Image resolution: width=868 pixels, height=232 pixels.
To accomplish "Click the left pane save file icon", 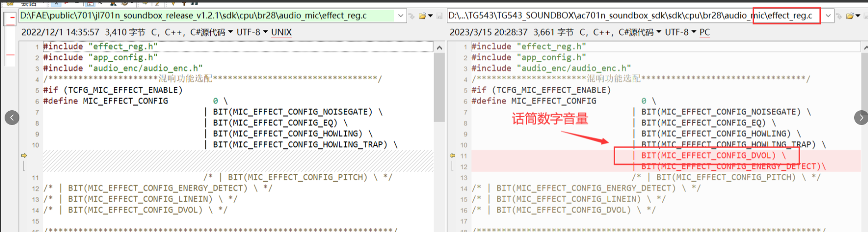I will [439, 16].
